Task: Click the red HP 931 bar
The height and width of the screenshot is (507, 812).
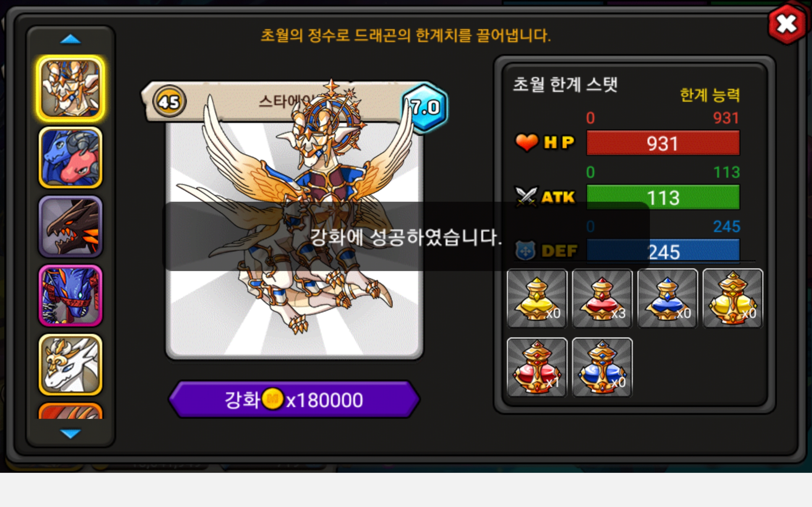Action: (663, 143)
